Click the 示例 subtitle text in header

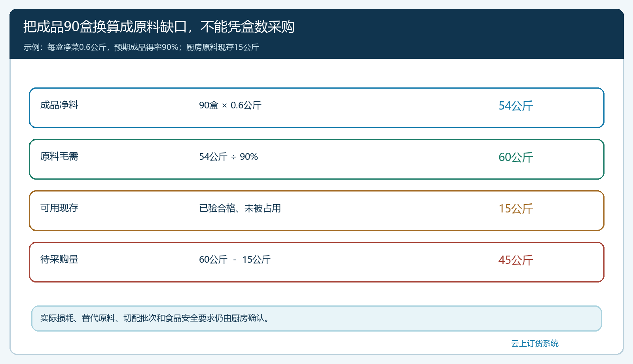click(x=141, y=47)
